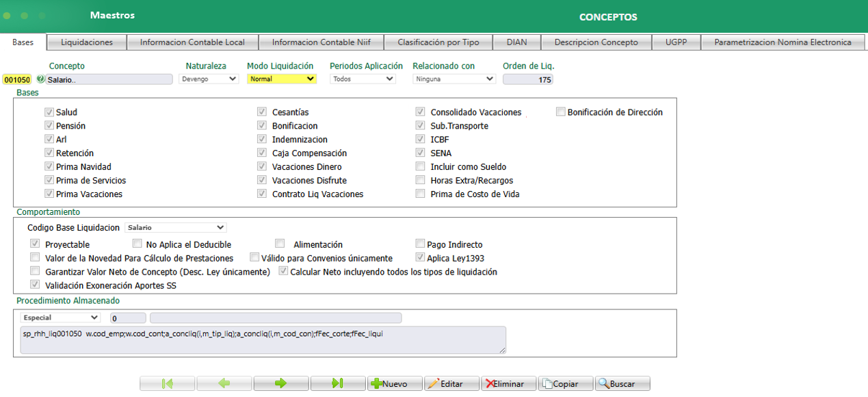Click the green help icon beside Concepto
The width and height of the screenshot is (868, 397).
click(x=40, y=79)
